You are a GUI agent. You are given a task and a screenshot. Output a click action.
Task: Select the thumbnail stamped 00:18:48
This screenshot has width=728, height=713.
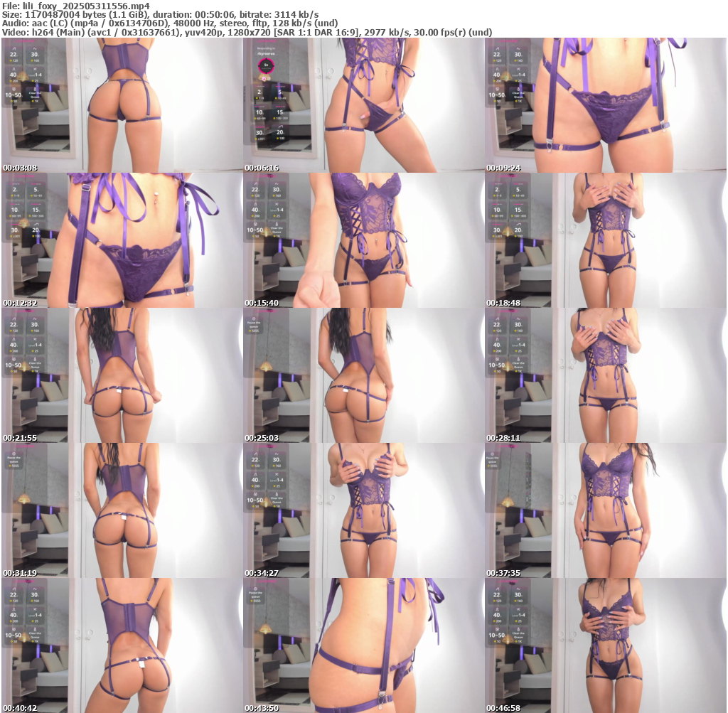(x=606, y=240)
